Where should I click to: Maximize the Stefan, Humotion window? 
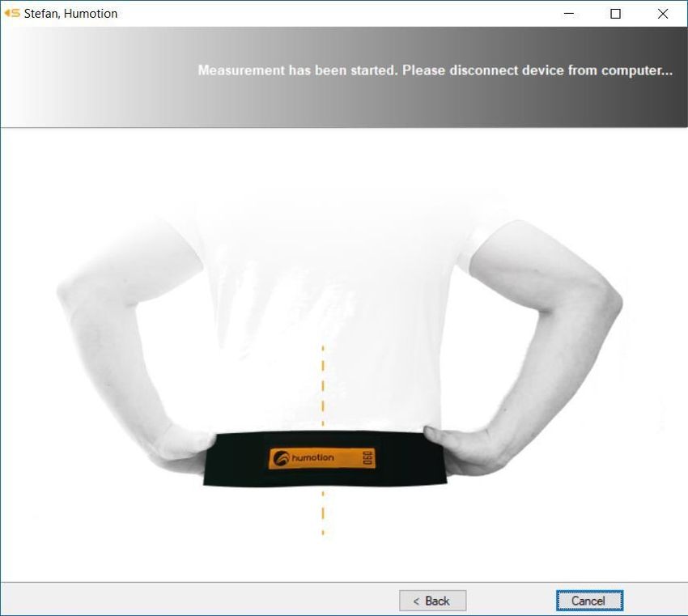[616, 14]
